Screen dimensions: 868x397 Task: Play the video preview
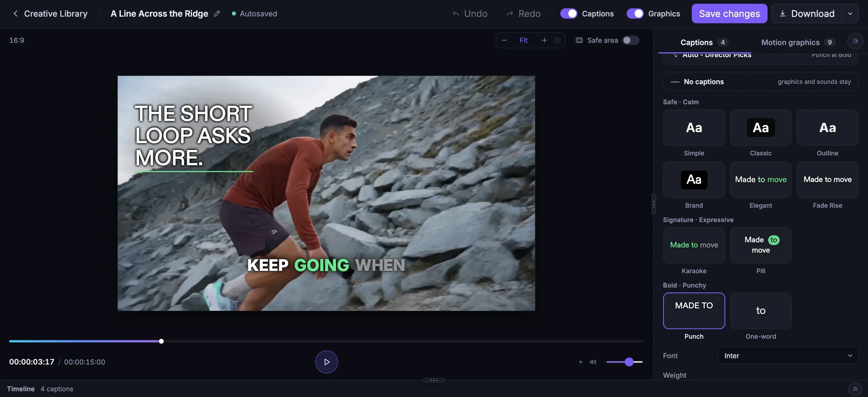pos(326,362)
